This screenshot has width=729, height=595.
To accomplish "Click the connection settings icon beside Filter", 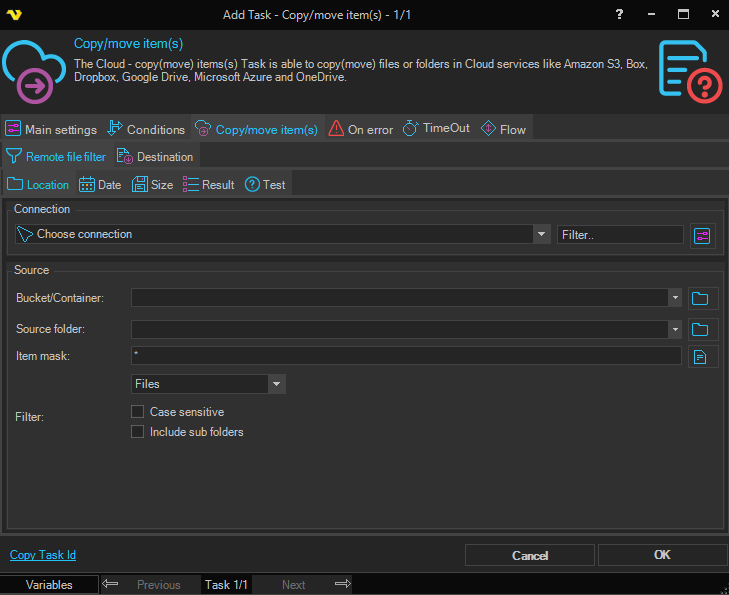I will click(x=702, y=235).
